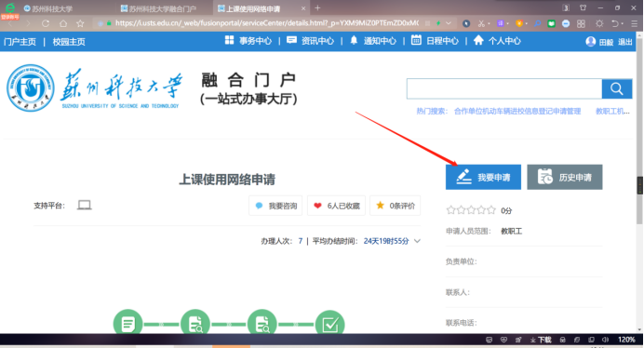Click the browser refresh icon
The height and width of the screenshot is (348, 644).
click(46, 23)
